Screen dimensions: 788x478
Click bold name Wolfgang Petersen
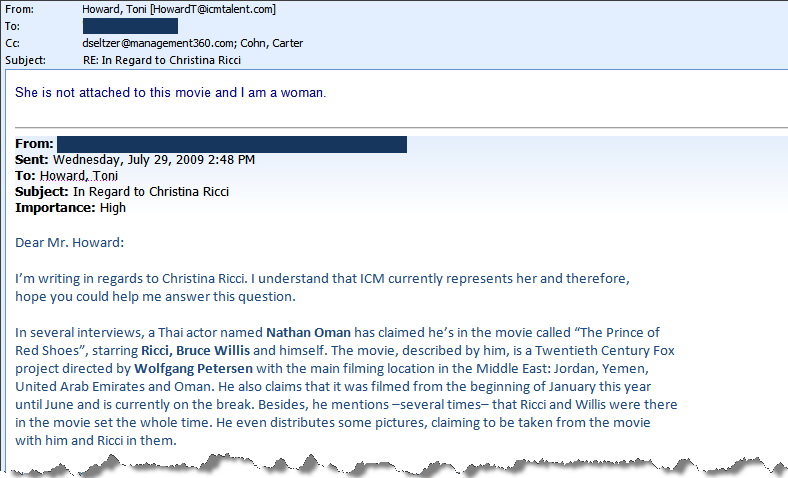tap(193, 369)
